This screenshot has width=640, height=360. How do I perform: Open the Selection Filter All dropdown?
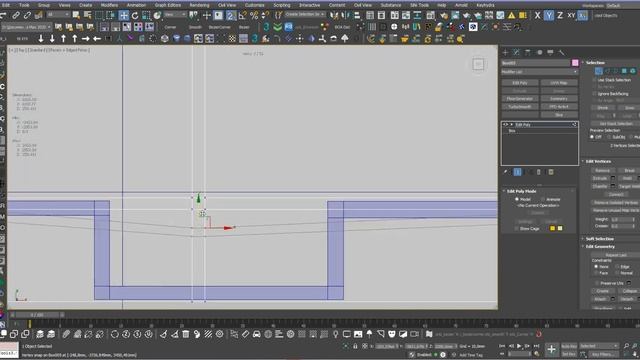(x=58, y=15)
